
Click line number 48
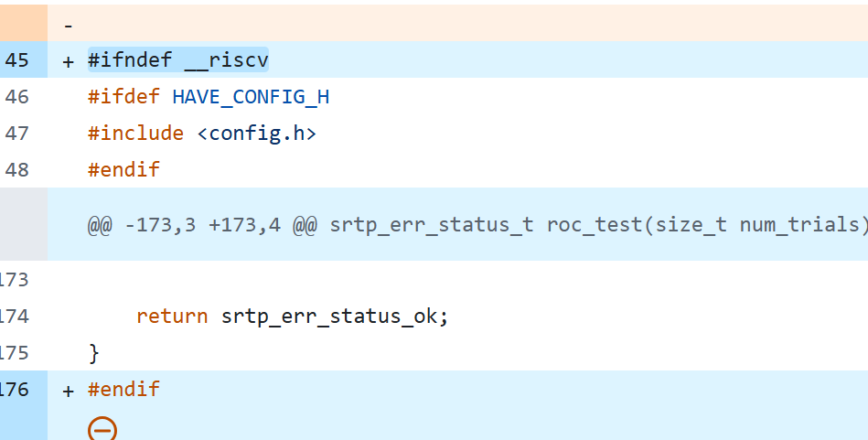pos(17,170)
